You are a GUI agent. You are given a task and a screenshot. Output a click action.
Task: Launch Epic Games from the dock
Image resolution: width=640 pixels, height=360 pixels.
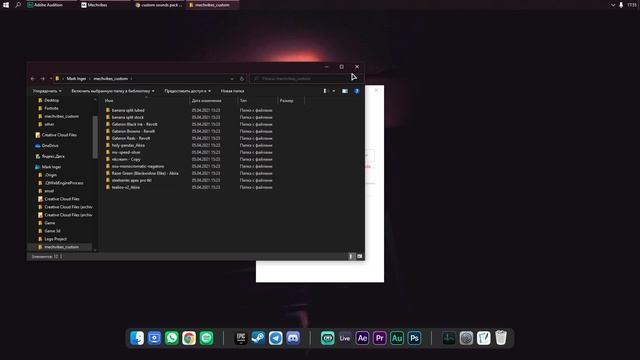tap(241, 338)
